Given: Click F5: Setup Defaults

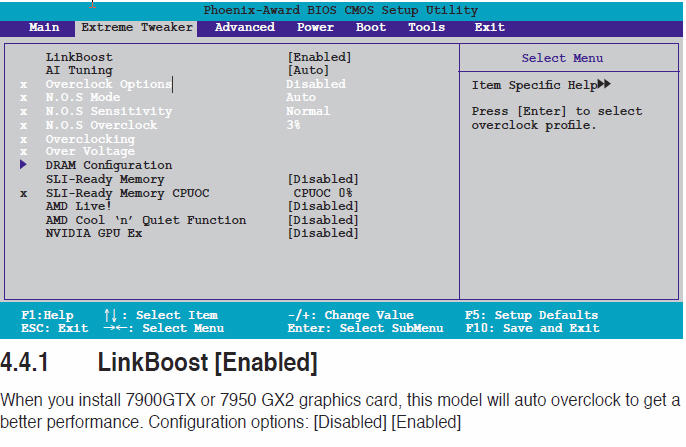Looking at the screenshot, I should click(531, 315).
